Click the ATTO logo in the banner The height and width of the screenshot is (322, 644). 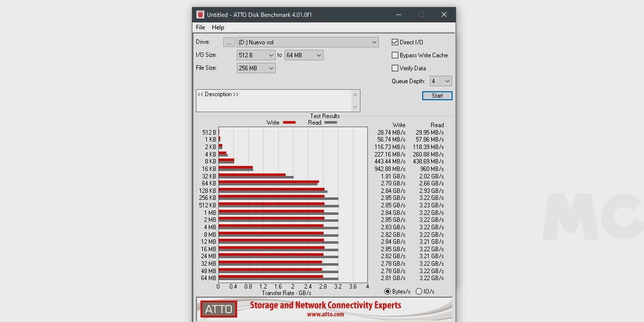[219, 309]
